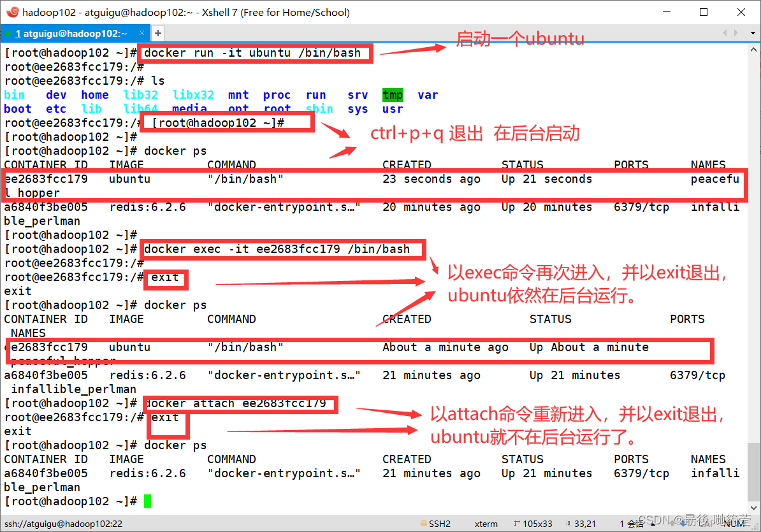Click the ssh://atguigu@hadoop102:22 status text
This screenshot has width=761, height=532.
(64, 524)
